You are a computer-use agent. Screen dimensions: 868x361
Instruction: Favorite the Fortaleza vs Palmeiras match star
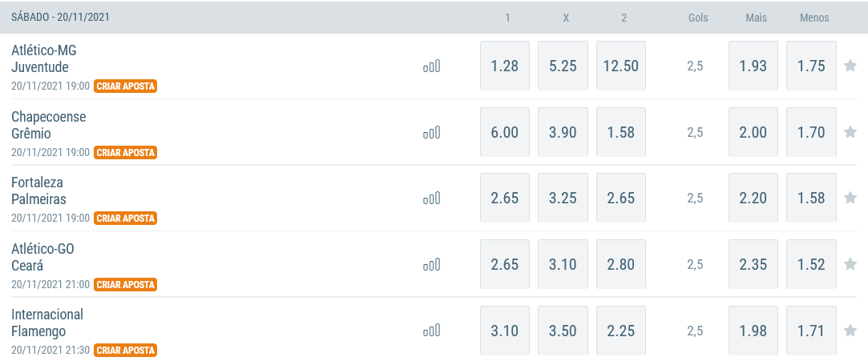pos(850,198)
